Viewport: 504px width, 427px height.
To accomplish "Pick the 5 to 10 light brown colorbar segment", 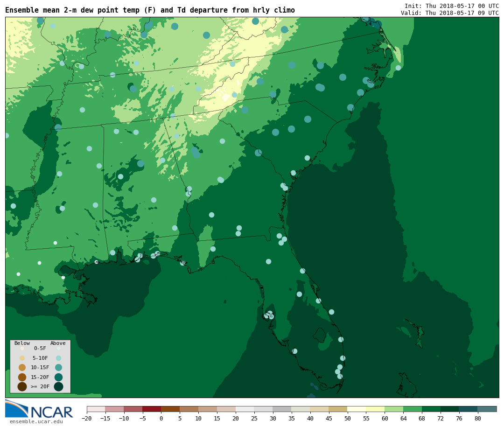I will click(x=189, y=409).
